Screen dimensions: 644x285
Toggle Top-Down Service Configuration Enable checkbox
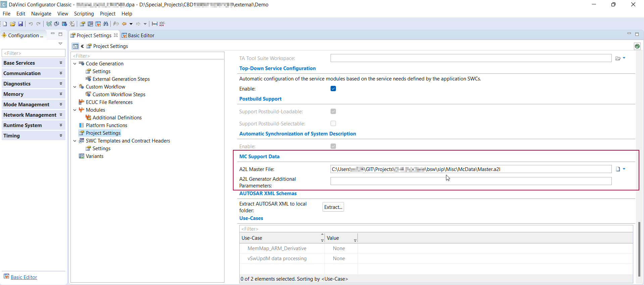point(333,89)
